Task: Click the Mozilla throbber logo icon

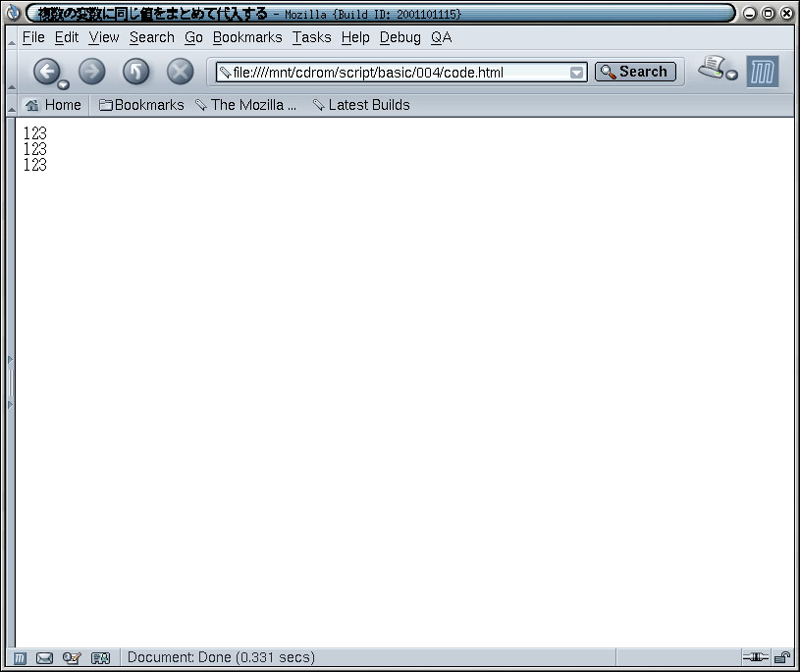Action: pyautogui.click(x=763, y=72)
